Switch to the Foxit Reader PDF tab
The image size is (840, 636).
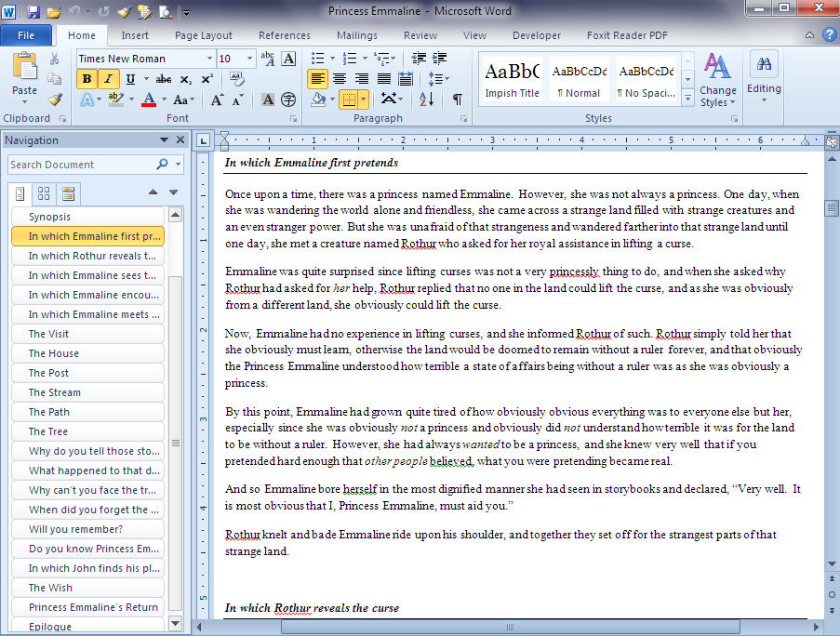point(627,35)
